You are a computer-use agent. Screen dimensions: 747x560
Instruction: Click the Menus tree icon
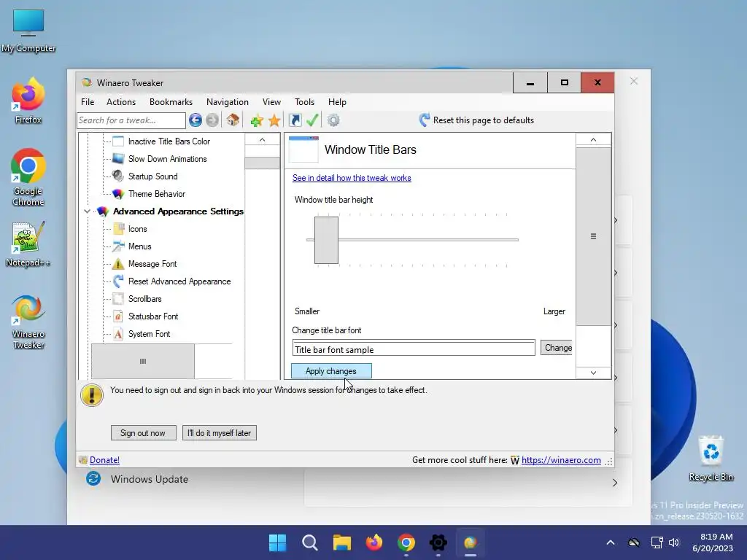point(118,246)
